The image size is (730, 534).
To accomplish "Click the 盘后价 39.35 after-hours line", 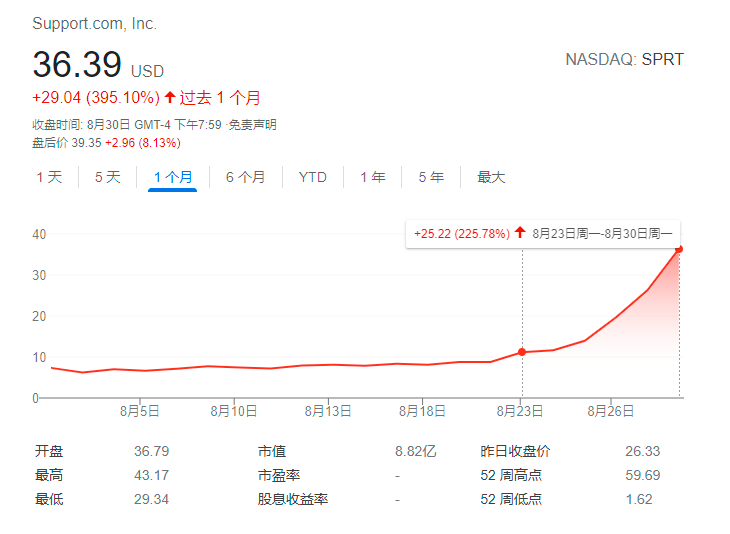I will (106, 142).
